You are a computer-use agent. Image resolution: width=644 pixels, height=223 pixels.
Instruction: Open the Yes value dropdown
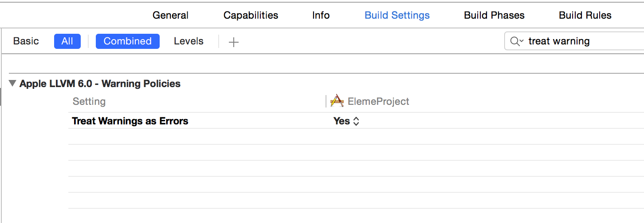pos(346,121)
